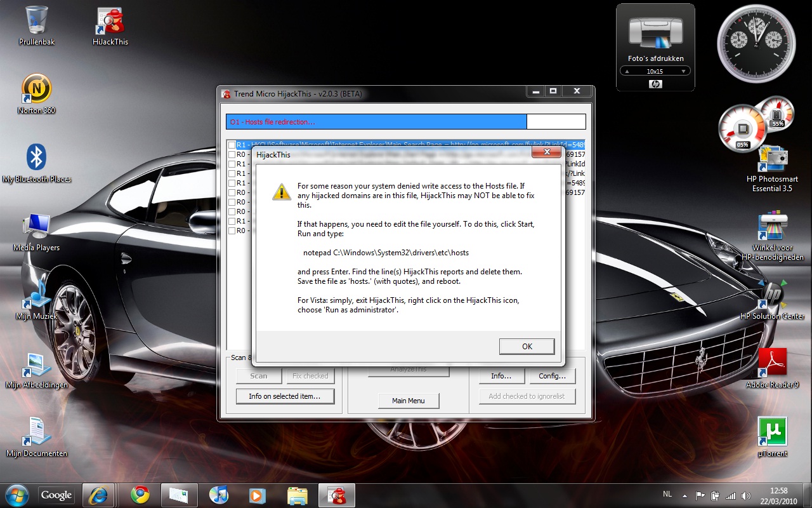Tick the checkbox of the highlighted R1 Main Search Page row
812x508 pixels.
[x=232, y=145]
